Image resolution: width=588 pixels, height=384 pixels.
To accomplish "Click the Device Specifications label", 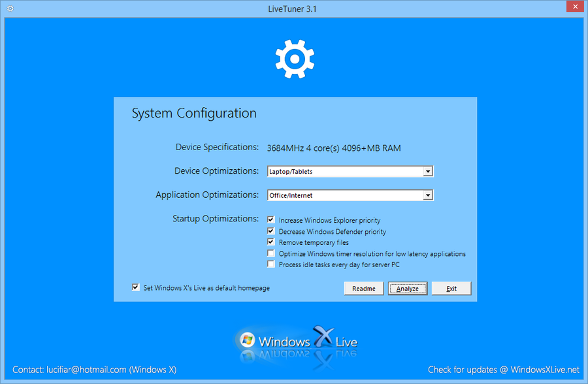I will pos(217,147).
